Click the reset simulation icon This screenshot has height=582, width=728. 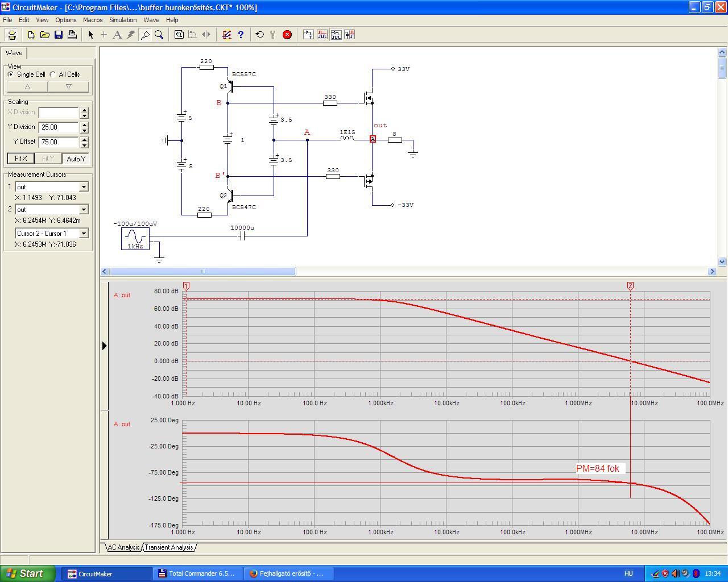click(x=260, y=35)
